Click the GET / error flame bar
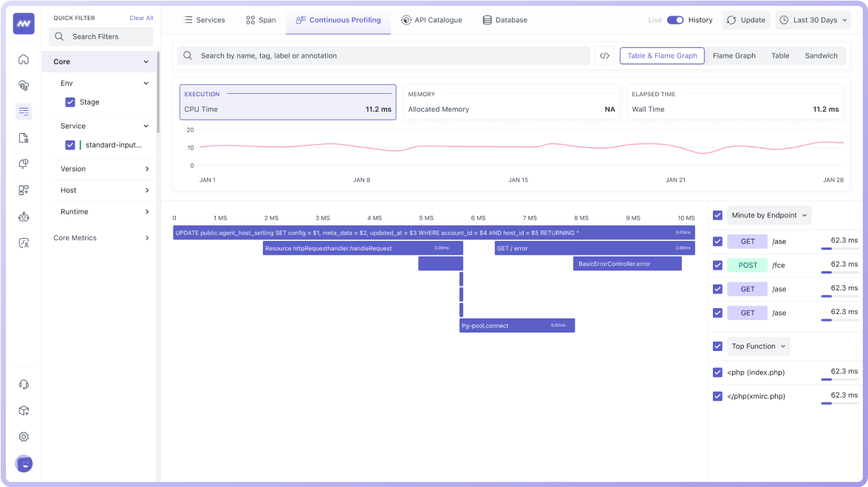868x487 pixels. (x=595, y=248)
